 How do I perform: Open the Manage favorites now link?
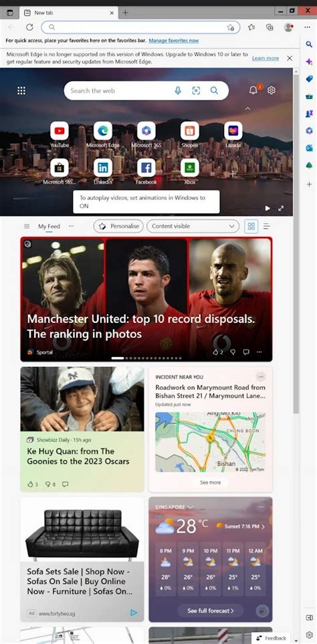tap(174, 41)
